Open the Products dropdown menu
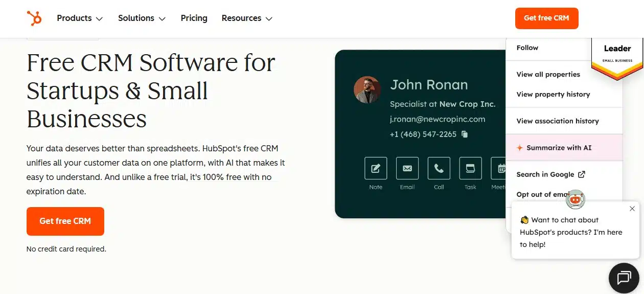 (x=80, y=18)
